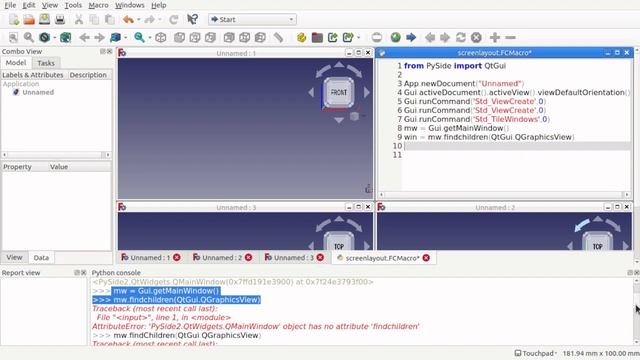Rotate the Unnamed : 1 view with the cube's right arrow
This screenshot has height=360, width=640.
pyautogui.click(x=367, y=93)
